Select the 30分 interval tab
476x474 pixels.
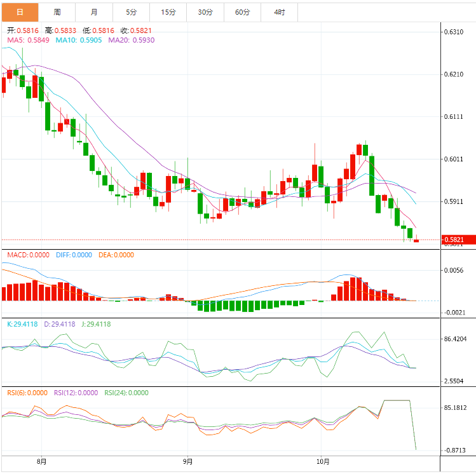tap(205, 12)
